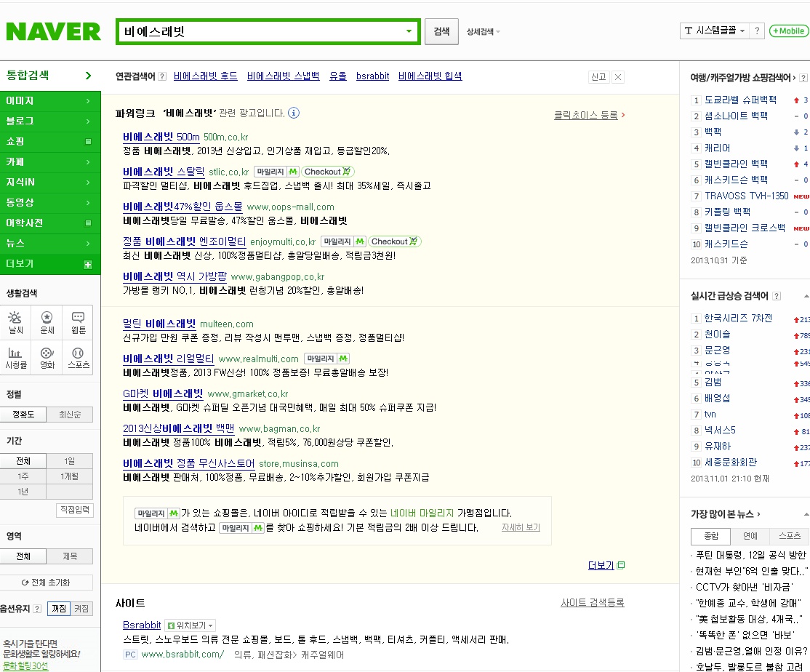This screenshot has width=810, height=672.
Task: Set the period filter to 1주
Action: 23,476
